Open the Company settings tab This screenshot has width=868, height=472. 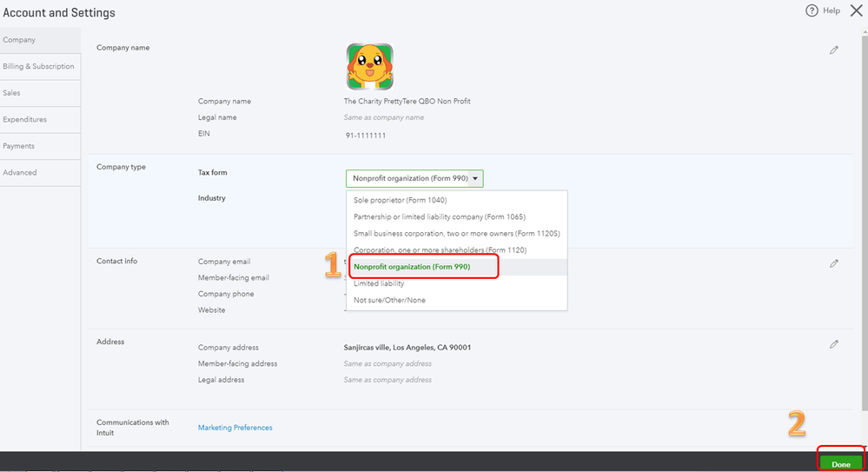[x=40, y=40]
